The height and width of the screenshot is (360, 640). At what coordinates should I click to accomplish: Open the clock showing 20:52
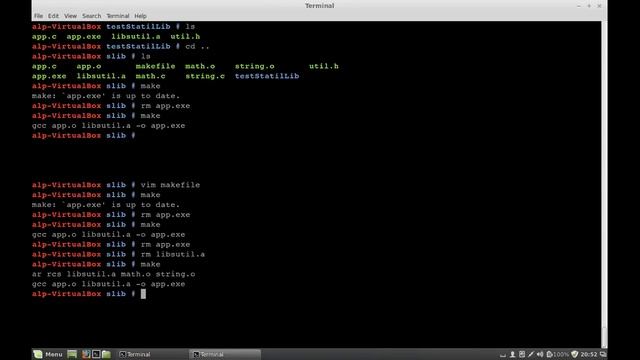pyautogui.click(x=589, y=354)
